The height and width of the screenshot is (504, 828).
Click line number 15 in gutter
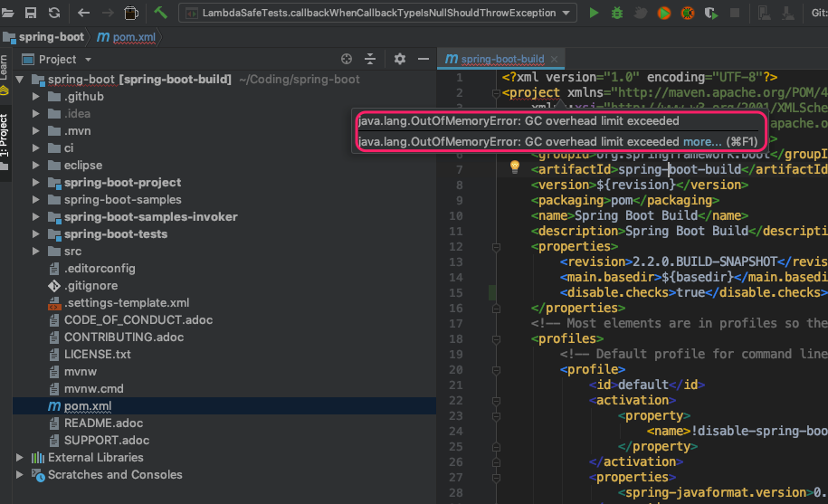point(456,293)
